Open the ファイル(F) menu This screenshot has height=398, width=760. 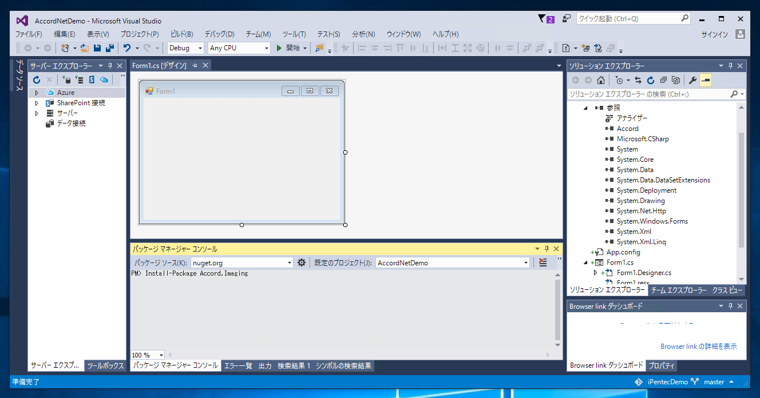point(29,34)
